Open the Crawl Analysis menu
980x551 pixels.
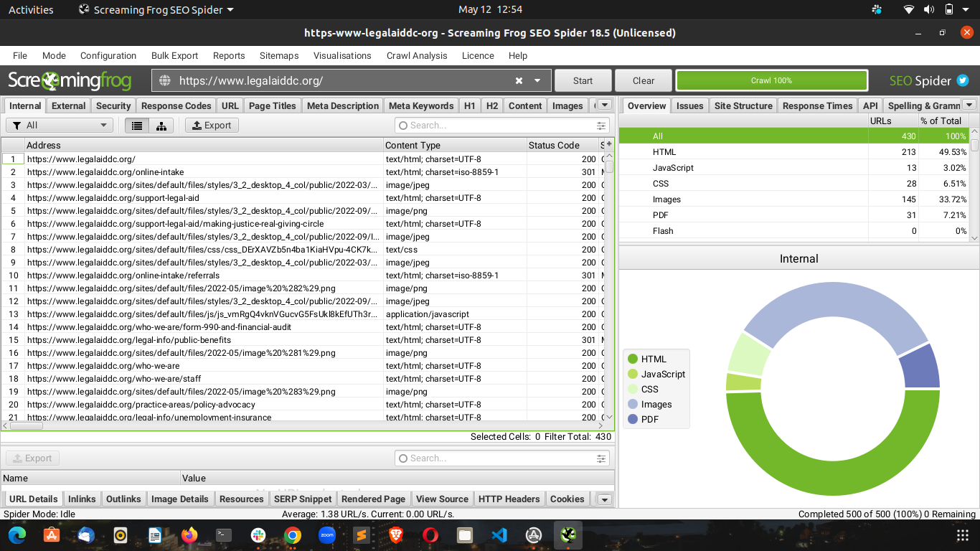click(417, 55)
